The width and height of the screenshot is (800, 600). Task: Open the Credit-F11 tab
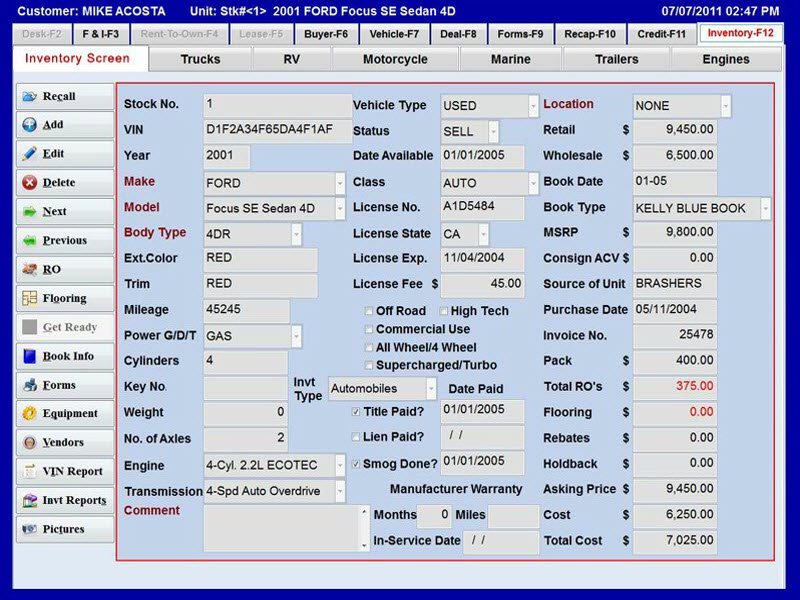click(661, 33)
